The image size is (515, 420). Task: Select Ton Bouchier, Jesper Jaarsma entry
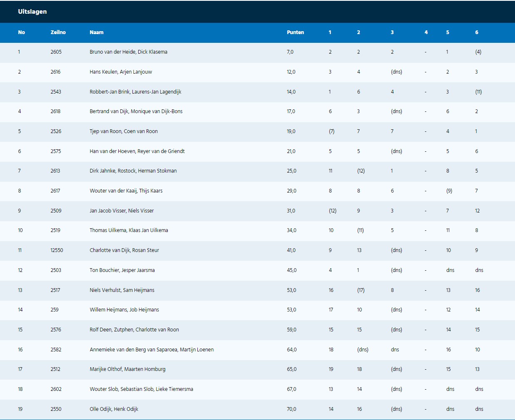pyautogui.click(x=122, y=270)
